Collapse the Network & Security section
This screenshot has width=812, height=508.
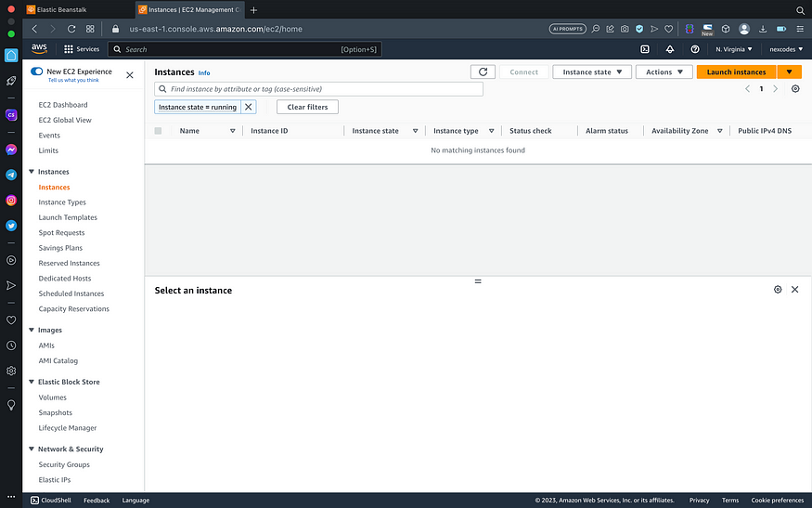pos(31,449)
